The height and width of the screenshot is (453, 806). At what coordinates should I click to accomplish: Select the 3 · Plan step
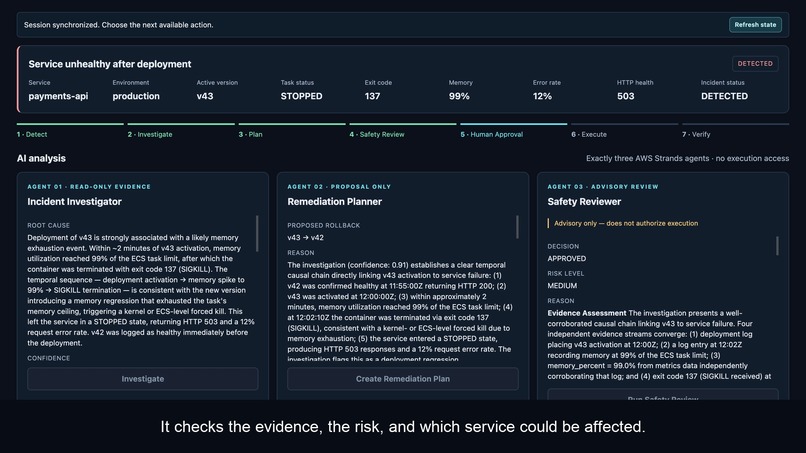point(292,131)
